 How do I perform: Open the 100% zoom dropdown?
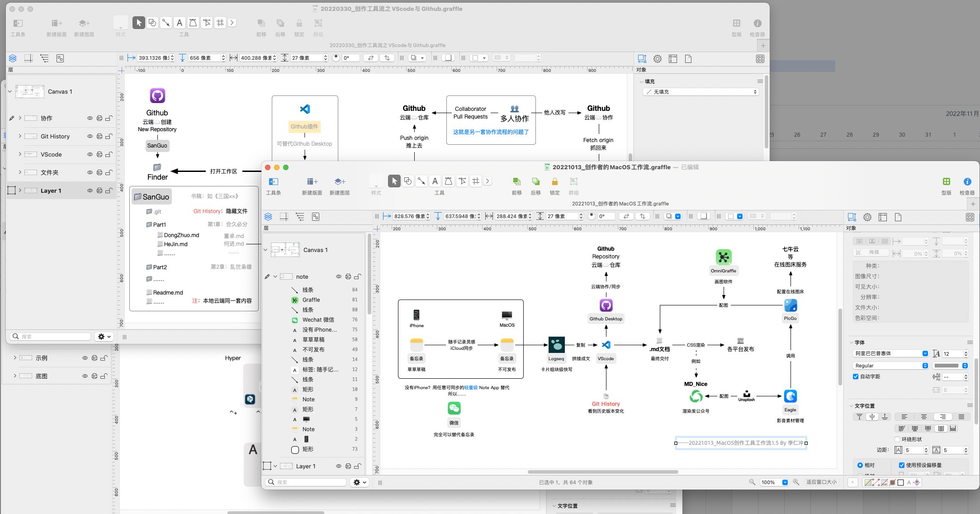(774, 482)
